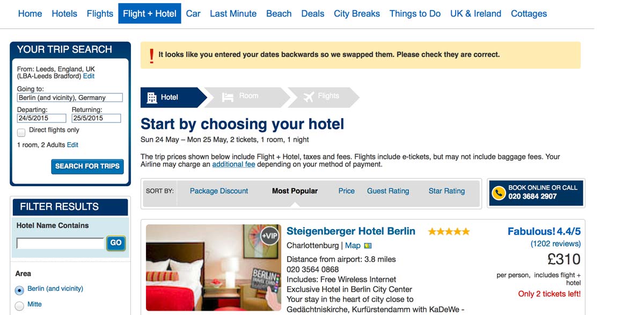Click the airplane icon on Flights step
644x315 pixels.
pyautogui.click(x=309, y=97)
